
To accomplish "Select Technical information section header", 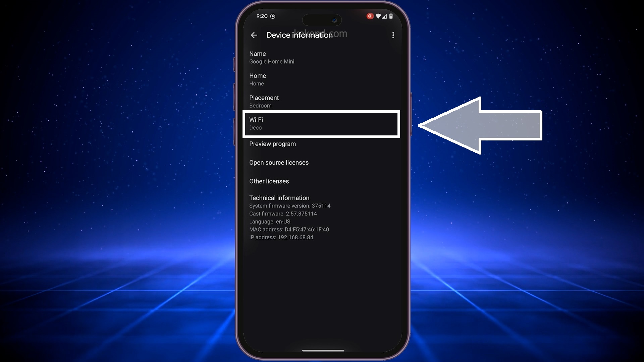I will (279, 198).
